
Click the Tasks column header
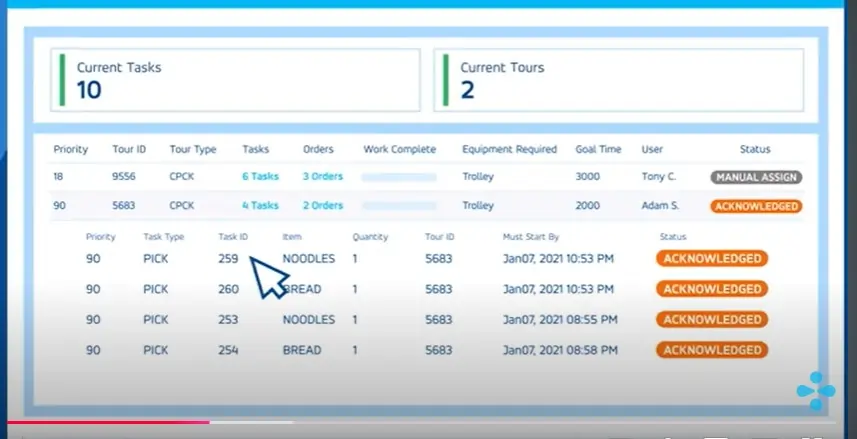pyautogui.click(x=256, y=149)
